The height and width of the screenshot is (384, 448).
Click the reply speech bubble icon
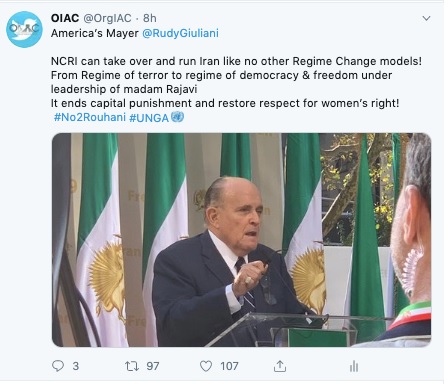pyautogui.click(x=58, y=366)
